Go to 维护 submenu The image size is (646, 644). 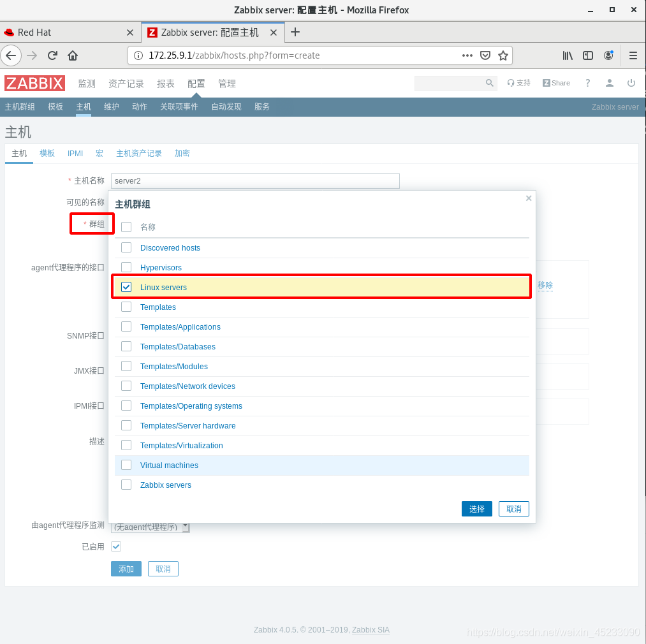point(112,106)
